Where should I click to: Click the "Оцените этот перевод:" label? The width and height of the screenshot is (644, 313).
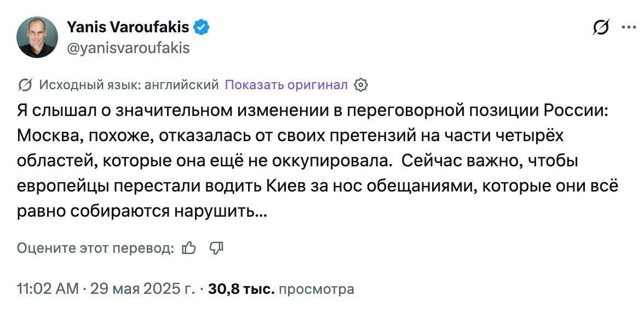[x=95, y=248]
